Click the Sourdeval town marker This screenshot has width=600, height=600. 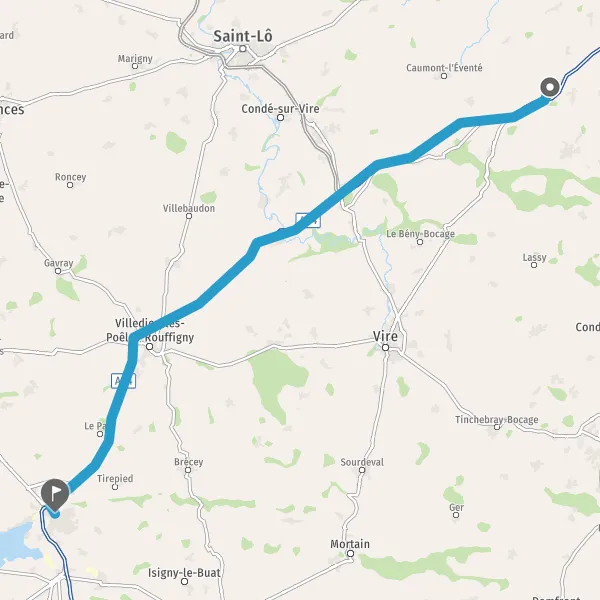click(x=362, y=470)
